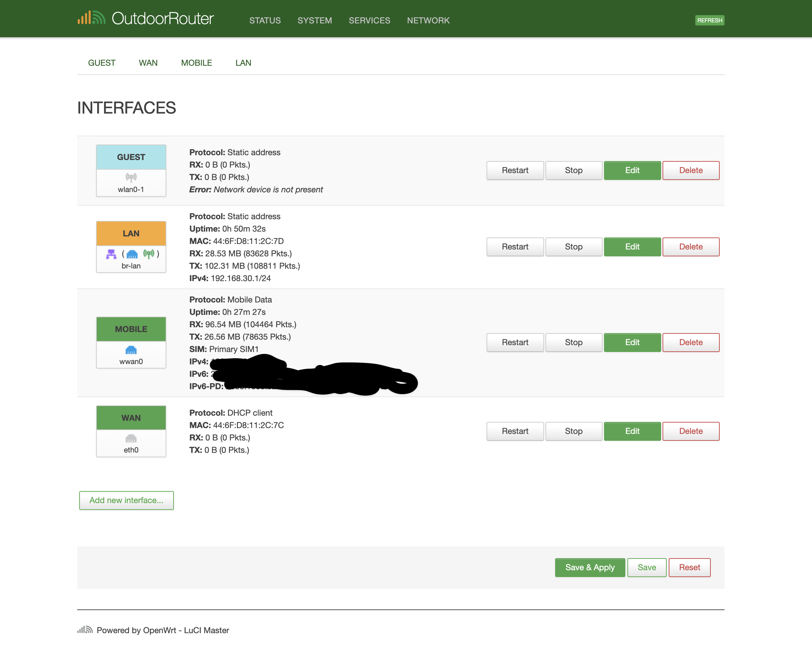Click the wwan0 blue port icon
This screenshot has height=660, width=812.
(x=131, y=350)
